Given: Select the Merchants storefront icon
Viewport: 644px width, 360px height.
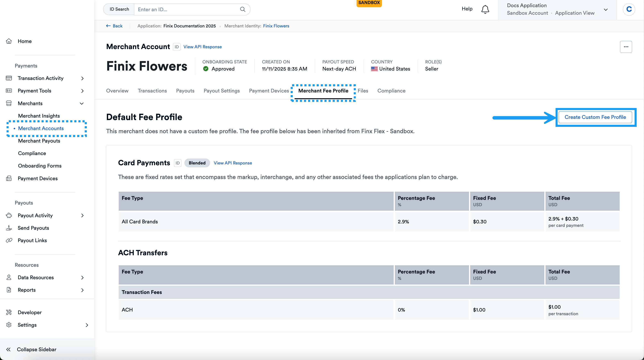Looking at the screenshot, I should pyautogui.click(x=9, y=103).
